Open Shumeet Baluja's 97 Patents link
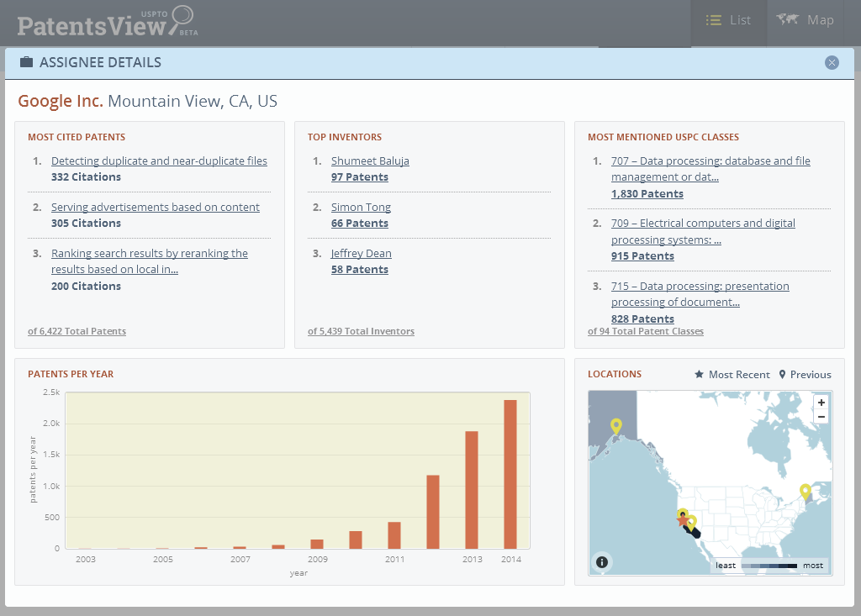The image size is (861, 616). 360,176
